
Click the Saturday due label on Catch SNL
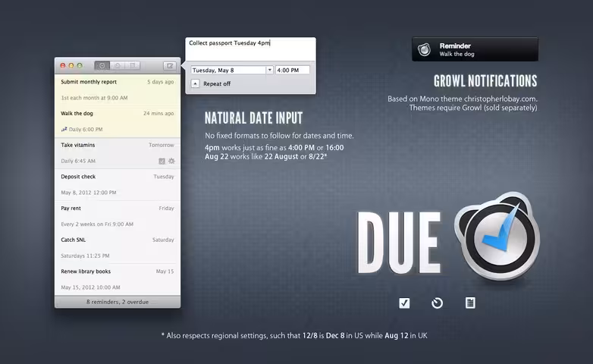[163, 240]
